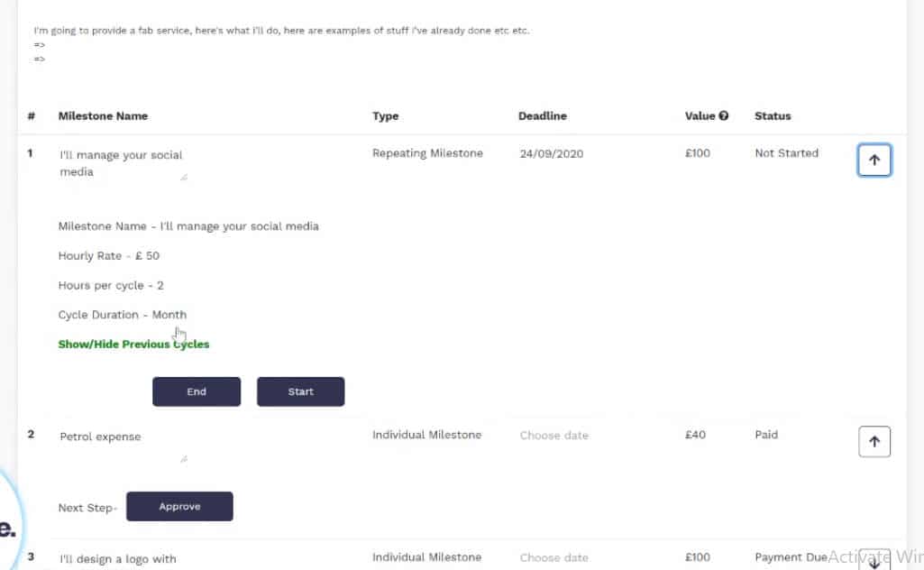
Task: Click the End button
Action: click(197, 391)
